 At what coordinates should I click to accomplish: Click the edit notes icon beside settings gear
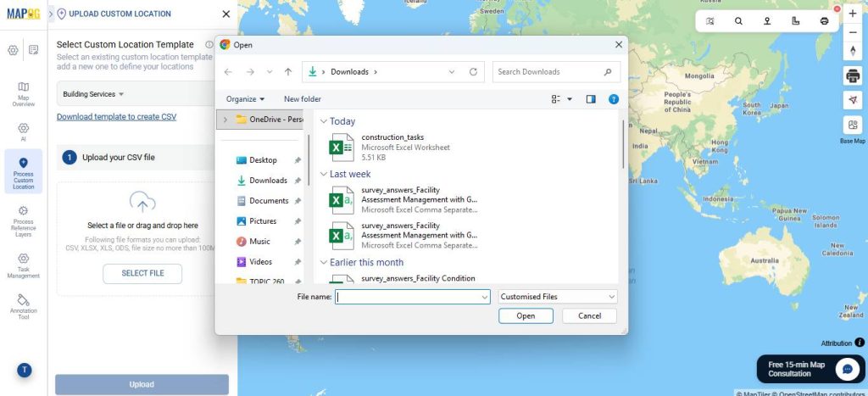tap(34, 50)
